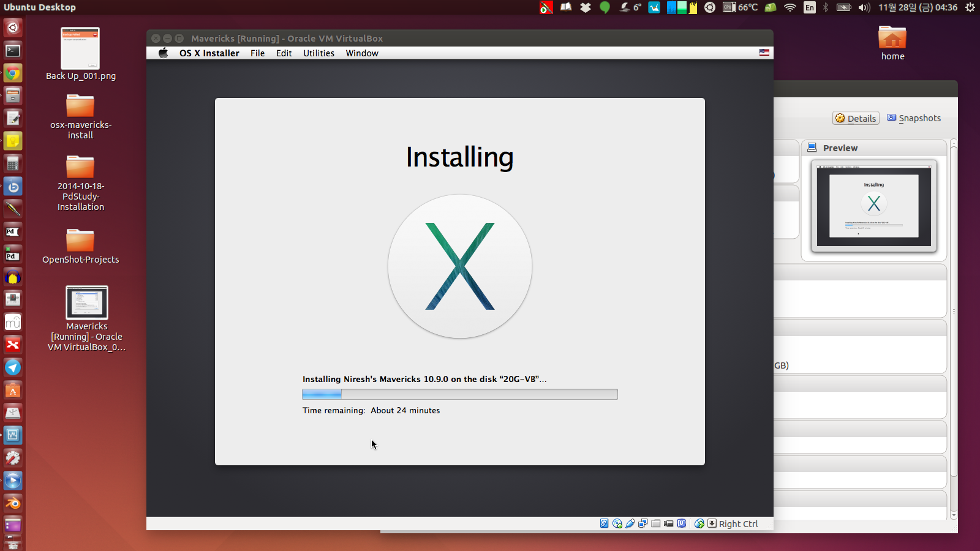Select the Back Up_001.png desktop file
This screenshot has width=980, height=551.
[80, 54]
